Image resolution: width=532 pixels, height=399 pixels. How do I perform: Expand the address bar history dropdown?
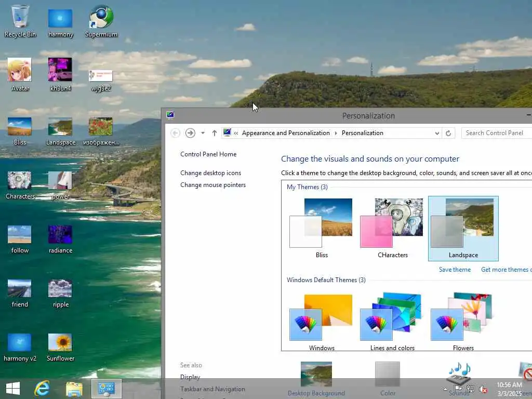click(437, 134)
